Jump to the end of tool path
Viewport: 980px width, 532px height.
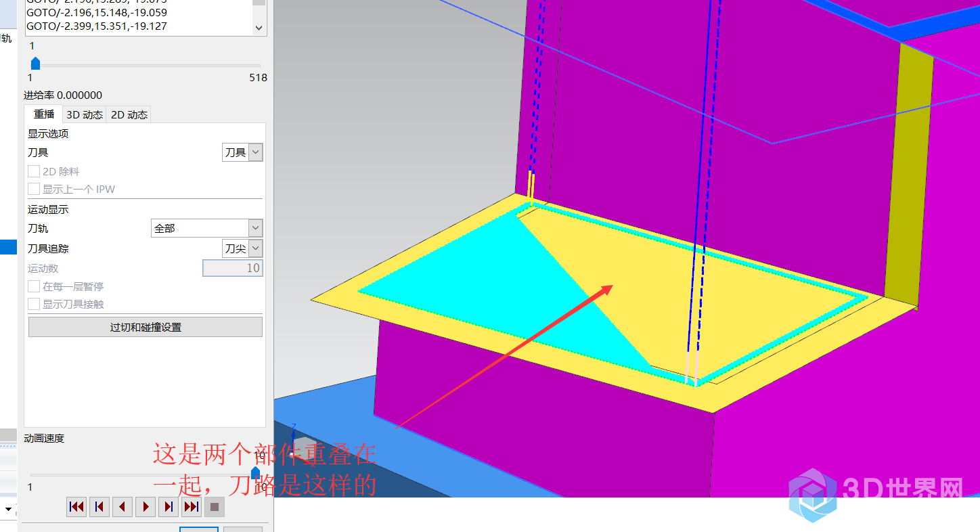192,506
